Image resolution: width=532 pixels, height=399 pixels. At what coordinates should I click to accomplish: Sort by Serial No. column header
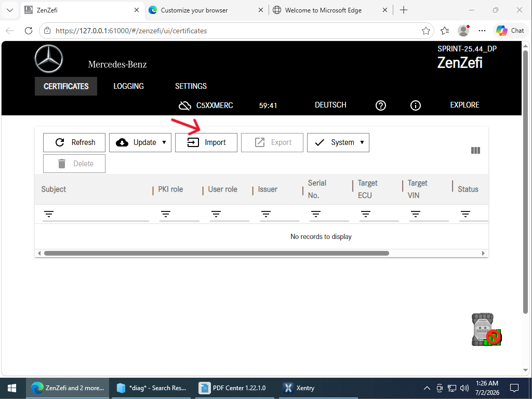(317, 189)
